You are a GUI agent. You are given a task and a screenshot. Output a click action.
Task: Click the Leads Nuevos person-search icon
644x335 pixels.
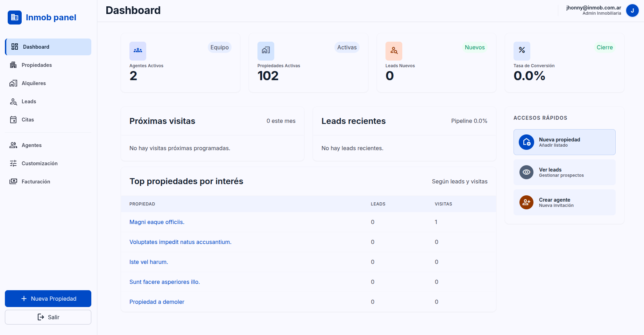[394, 50]
